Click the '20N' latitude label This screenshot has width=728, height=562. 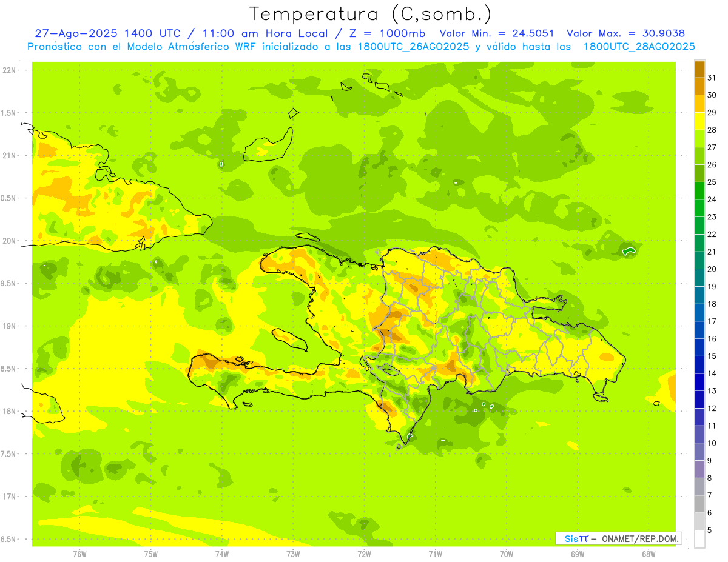10,241
